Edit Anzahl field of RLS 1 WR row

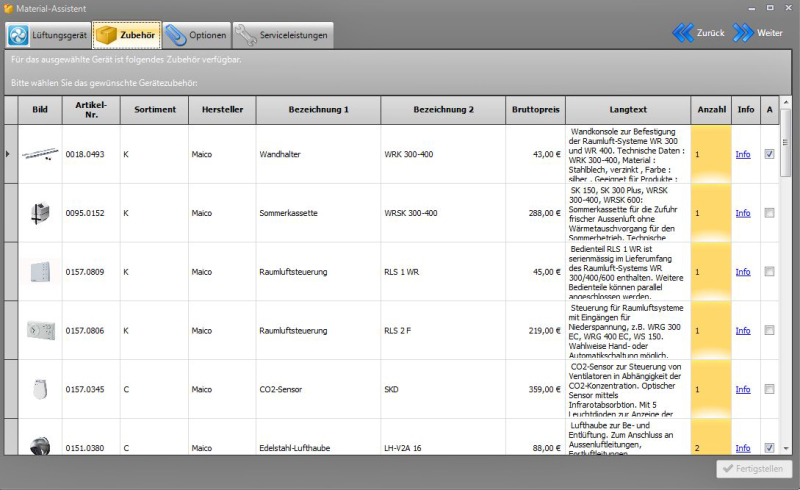711,272
